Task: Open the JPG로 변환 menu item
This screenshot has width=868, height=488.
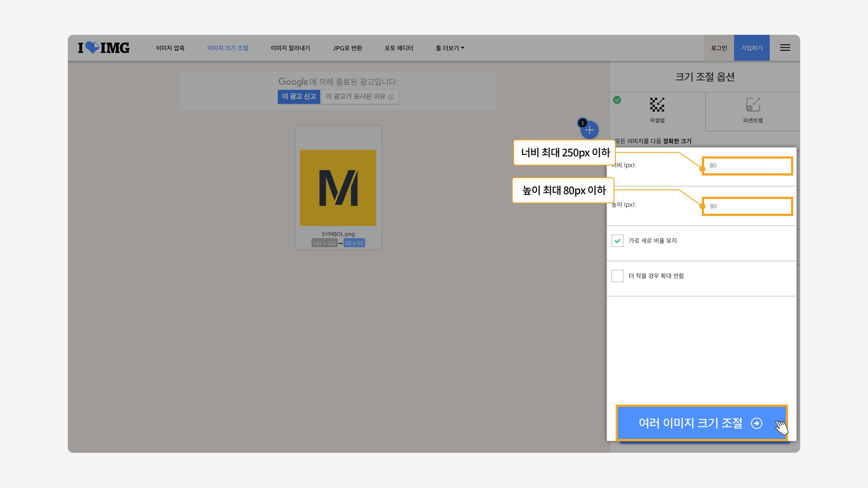Action: click(347, 48)
